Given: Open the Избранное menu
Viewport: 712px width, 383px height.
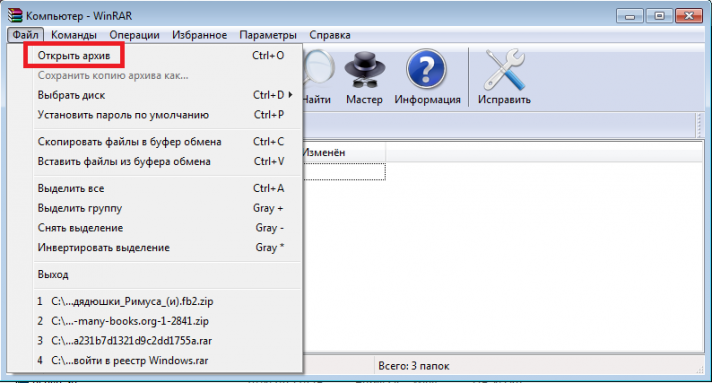Looking at the screenshot, I should click(199, 35).
